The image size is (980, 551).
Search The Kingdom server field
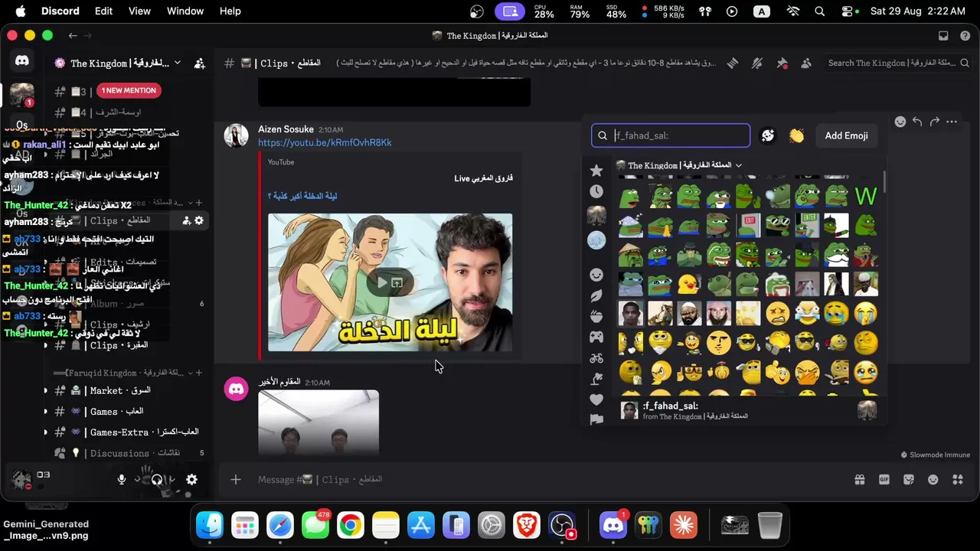pyautogui.click(x=897, y=63)
